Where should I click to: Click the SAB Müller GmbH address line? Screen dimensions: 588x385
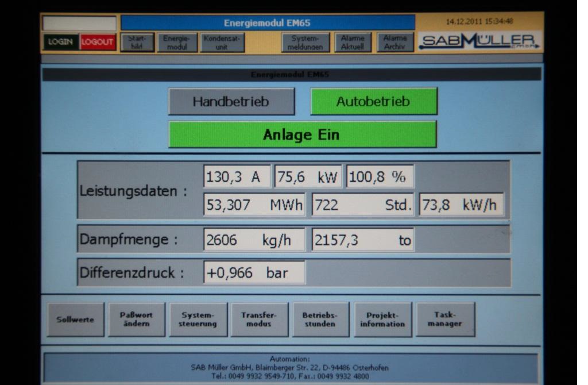tap(290, 368)
